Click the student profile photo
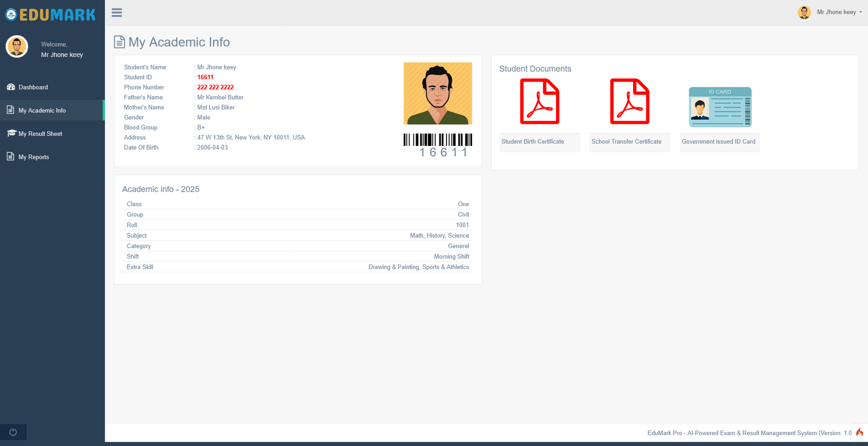868x446 pixels. pyautogui.click(x=438, y=93)
